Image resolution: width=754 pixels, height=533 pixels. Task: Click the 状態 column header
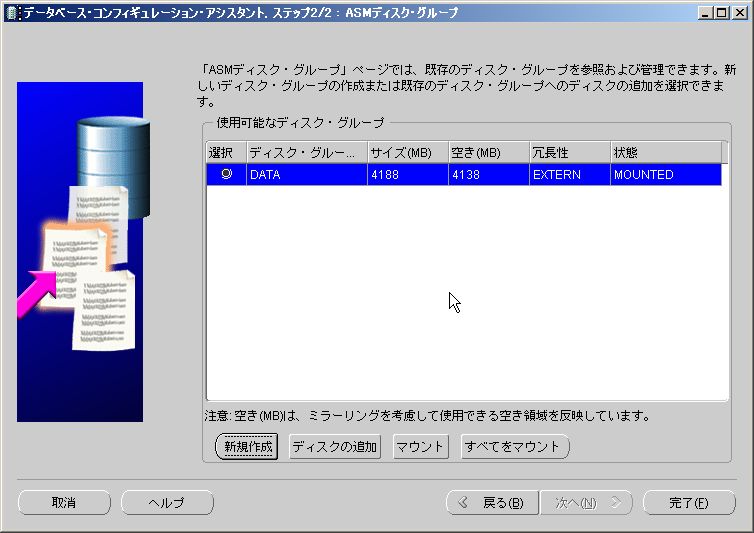tap(666, 153)
